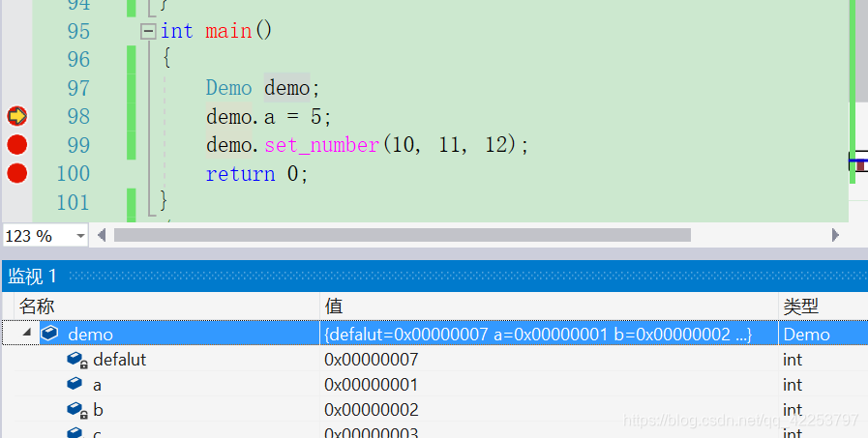
Task: Click the demo variable on line 97
Action: [x=286, y=88]
